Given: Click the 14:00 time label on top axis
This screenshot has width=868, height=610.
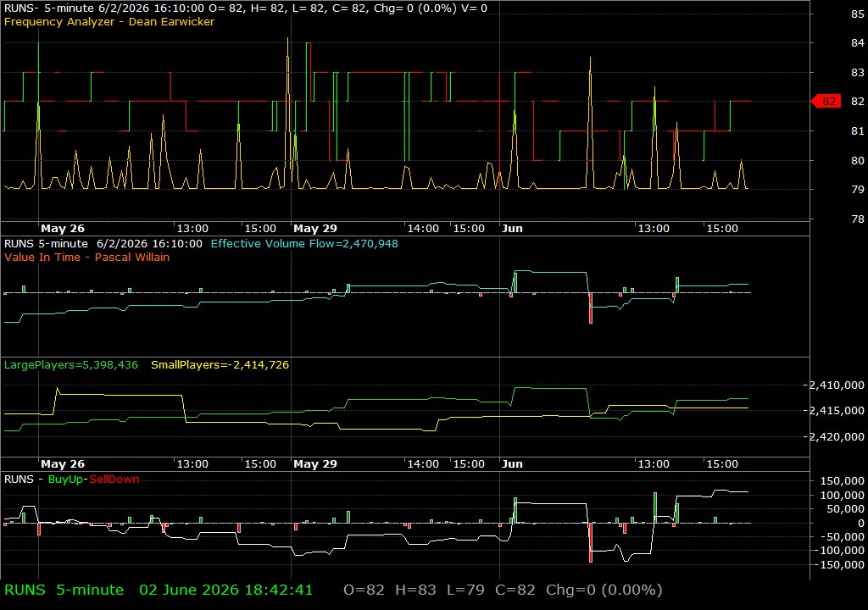Looking at the screenshot, I should 423,229.
